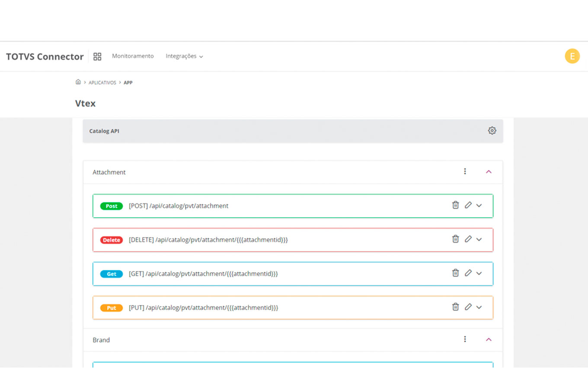This screenshot has height=368, width=588.
Task: Select the [GET] attachment path text
Action: click(203, 274)
